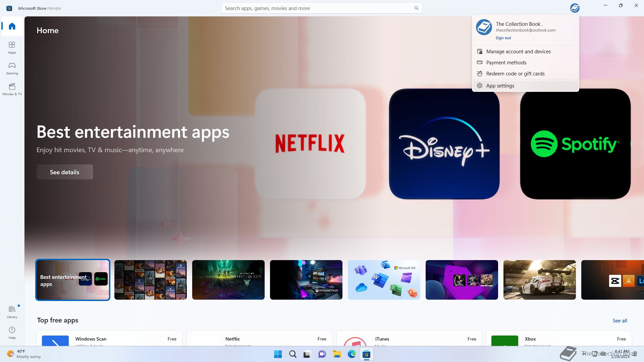
Task: Select the CapCut creative apps thumbnail
Action: click(x=612, y=280)
